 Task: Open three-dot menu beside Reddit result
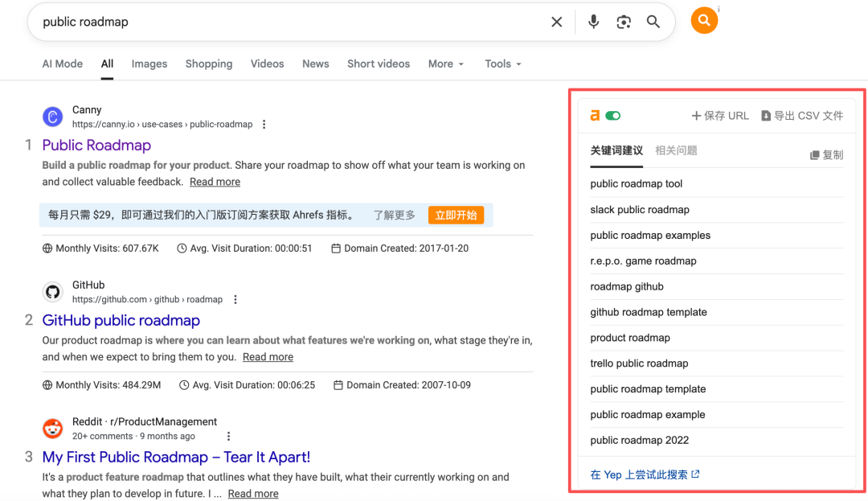(228, 437)
